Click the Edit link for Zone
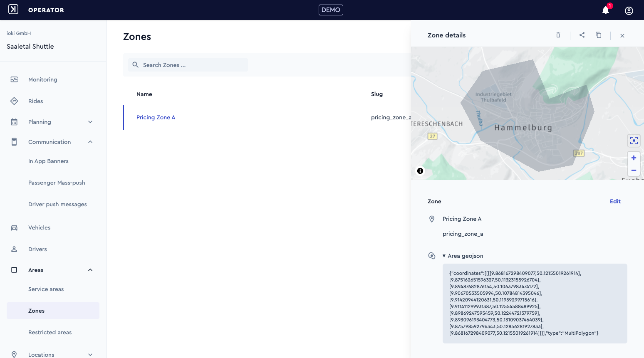The image size is (644, 358). tap(615, 201)
